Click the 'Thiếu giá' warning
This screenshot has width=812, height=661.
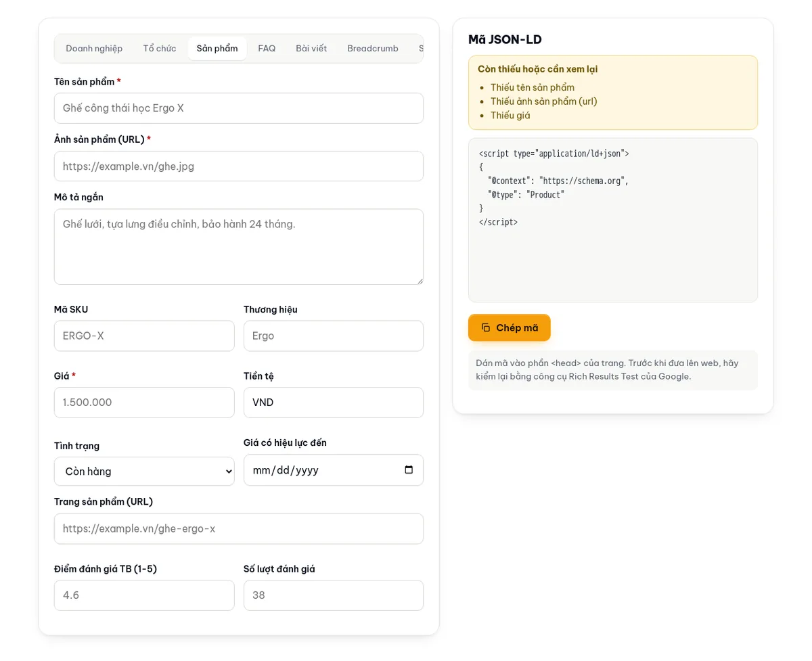[510, 115]
